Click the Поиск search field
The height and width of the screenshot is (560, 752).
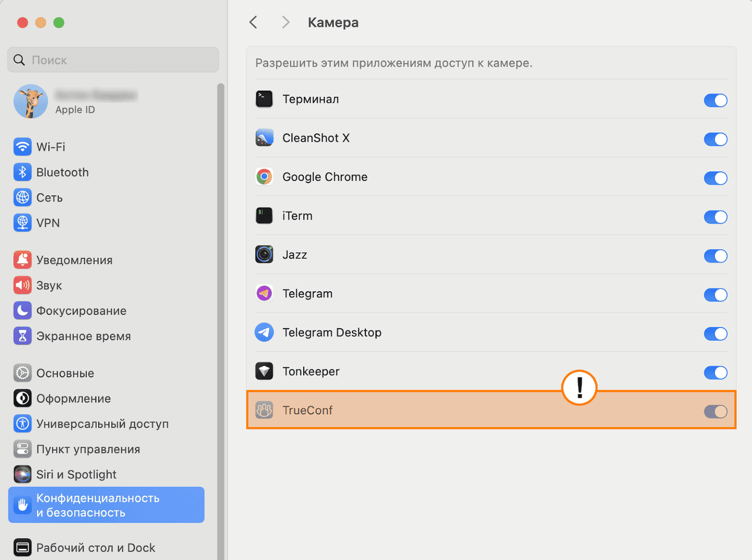[113, 60]
